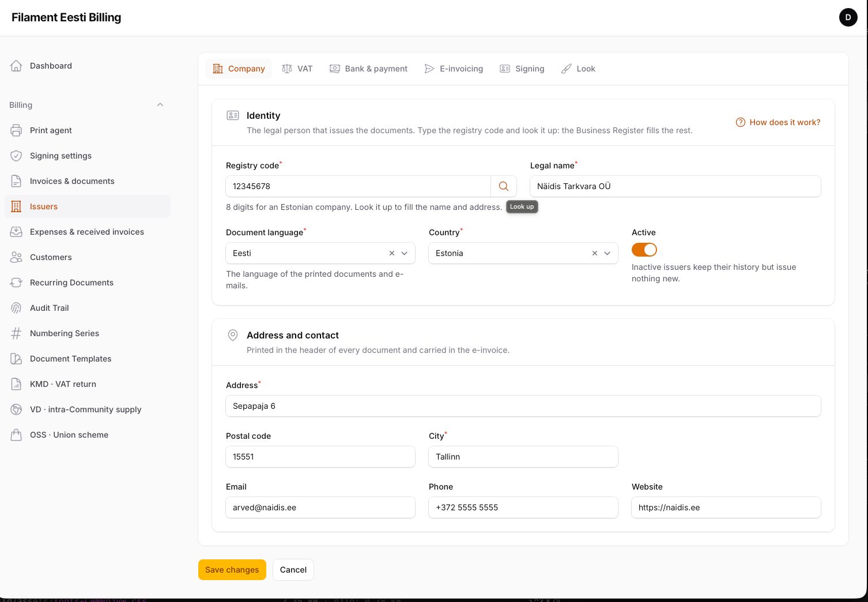Open the How does it work? link

tap(778, 122)
